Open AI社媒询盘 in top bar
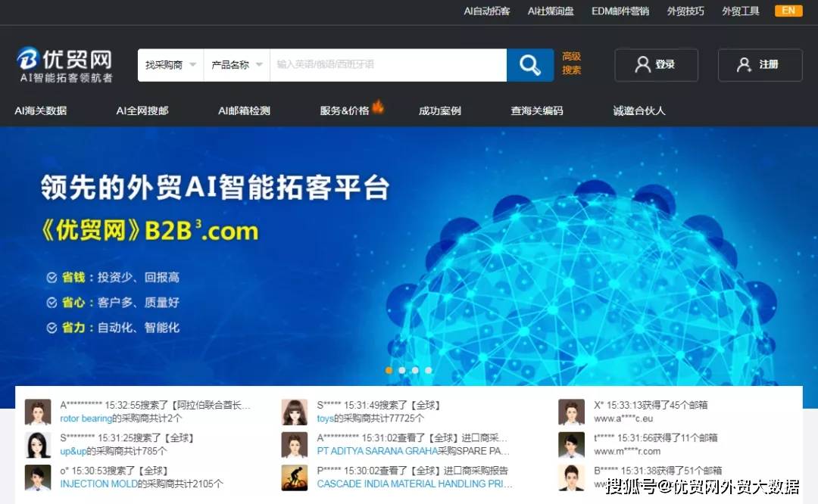Image resolution: width=818 pixels, height=504 pixels. pyautogui.click(x=551, y=11)
